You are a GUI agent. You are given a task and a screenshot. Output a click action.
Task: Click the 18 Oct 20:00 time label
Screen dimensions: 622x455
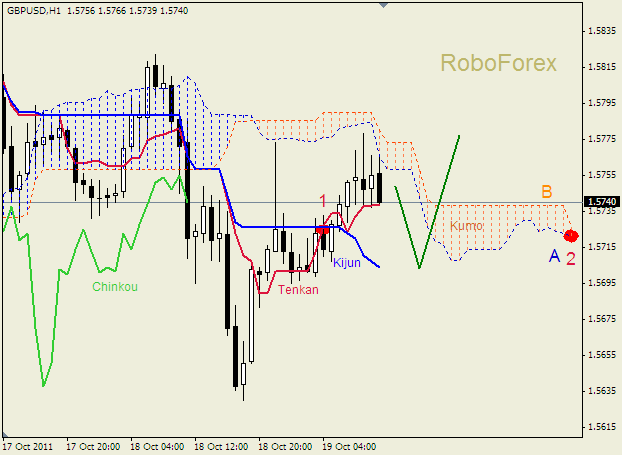coord(285,447)
